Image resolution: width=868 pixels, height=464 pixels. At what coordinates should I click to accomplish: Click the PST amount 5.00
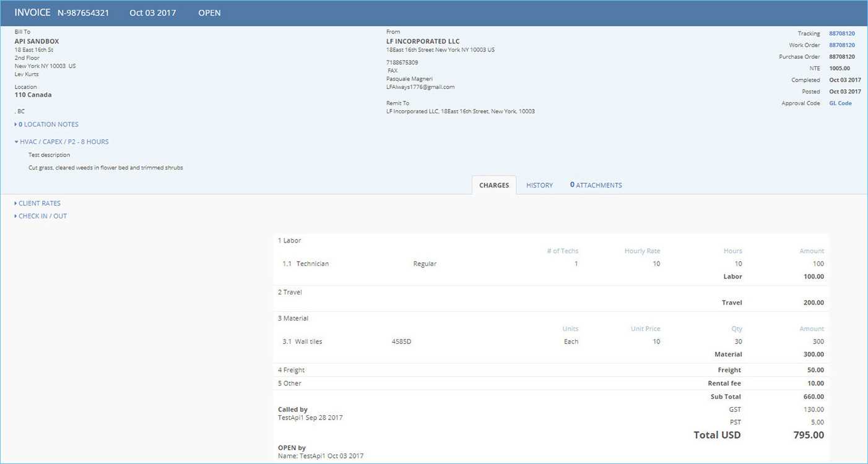(x=818, y=423)
